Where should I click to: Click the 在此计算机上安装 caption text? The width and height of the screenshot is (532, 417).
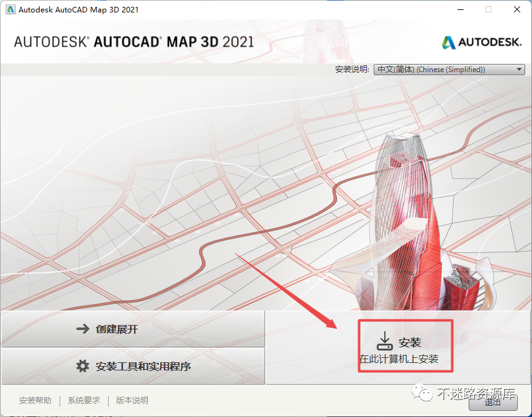(x=399, y=359)
